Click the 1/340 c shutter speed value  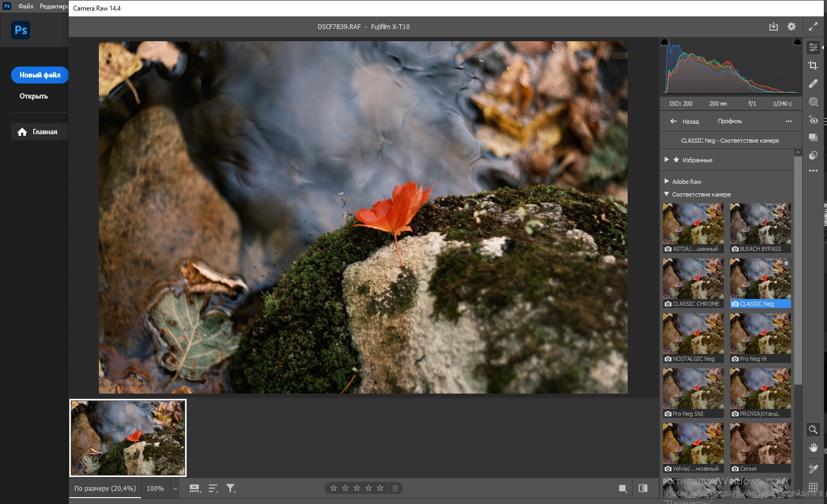tap(783, 104)
